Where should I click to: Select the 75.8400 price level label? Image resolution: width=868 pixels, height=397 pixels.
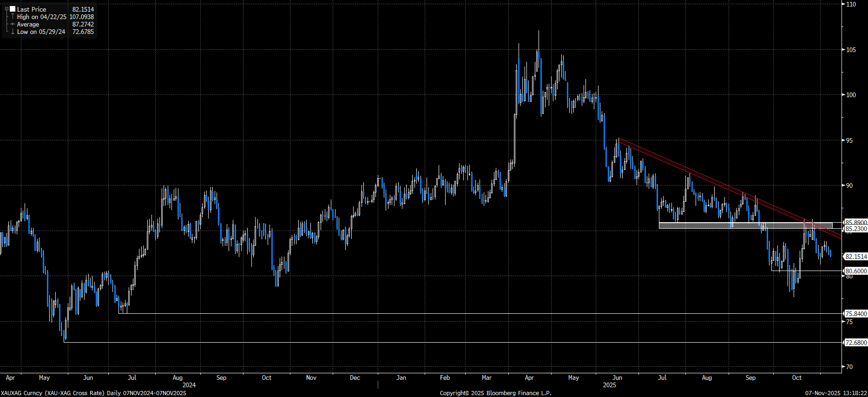(855, 314)
